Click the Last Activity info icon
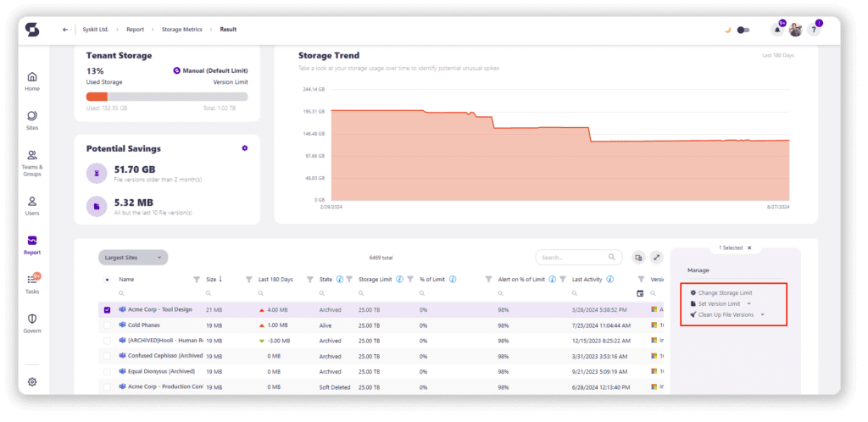Image resolution: width=868 pixels, height=422 pixels. 609,280
